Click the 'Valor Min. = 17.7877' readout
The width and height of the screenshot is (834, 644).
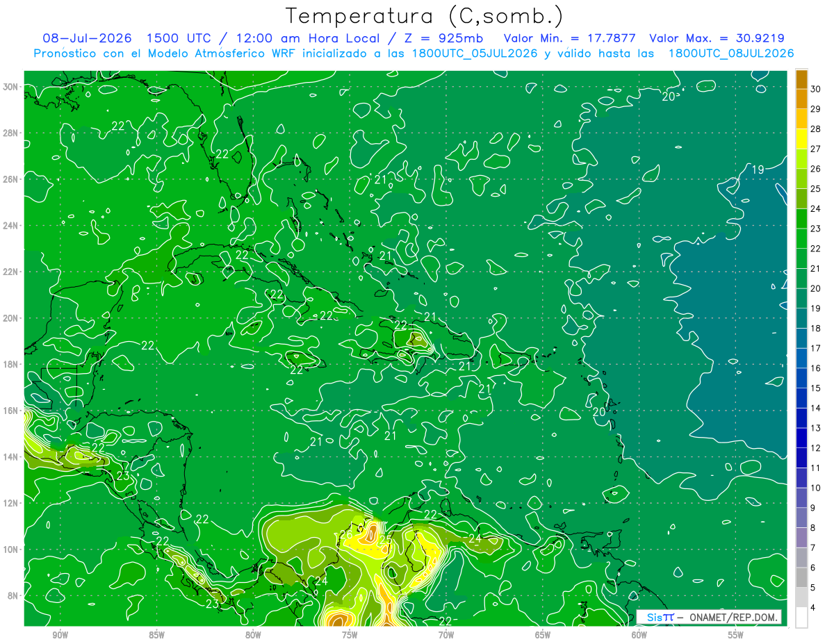click(571, 38)
